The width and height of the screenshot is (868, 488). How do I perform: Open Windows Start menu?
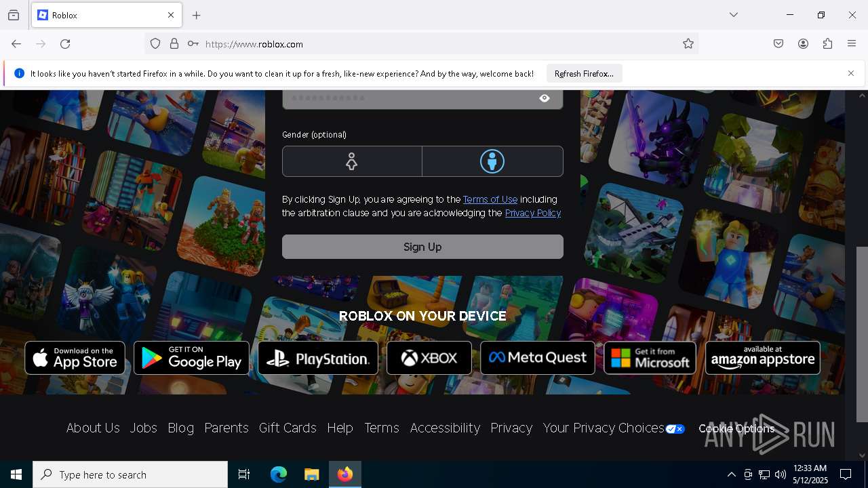tap(16, 474)
